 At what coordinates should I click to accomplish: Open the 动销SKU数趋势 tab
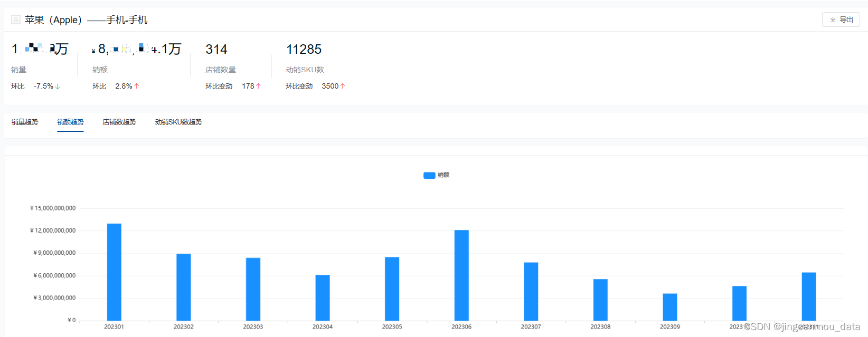(x=178, y=122)
